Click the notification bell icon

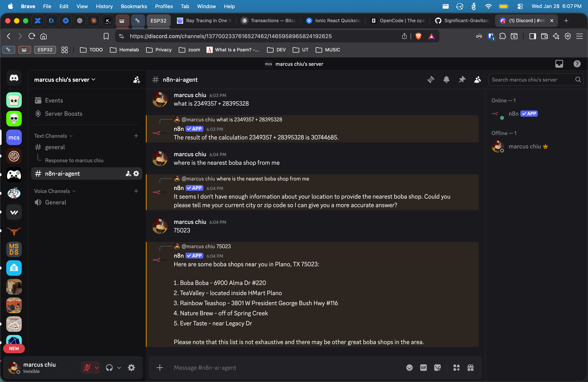(446, 80)
